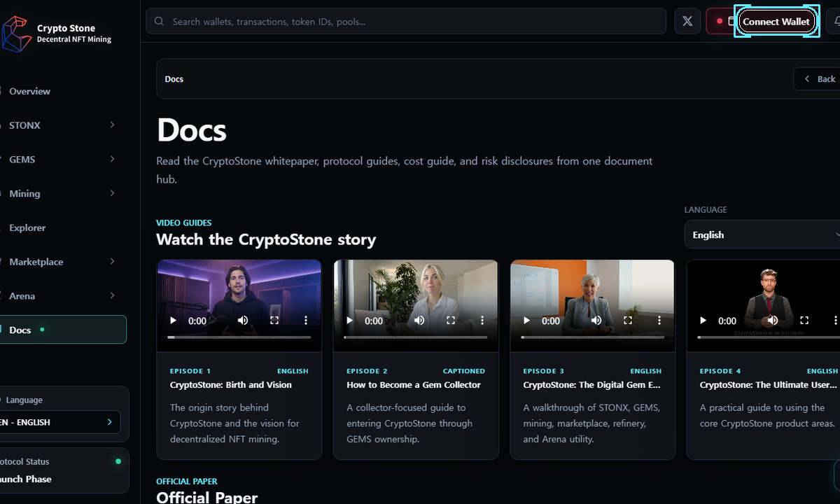Click the "EPISODE 3" label

click(544, 371)
